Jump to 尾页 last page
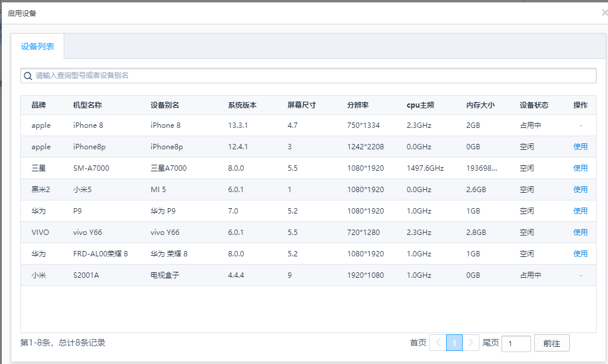 coord(490,343)
